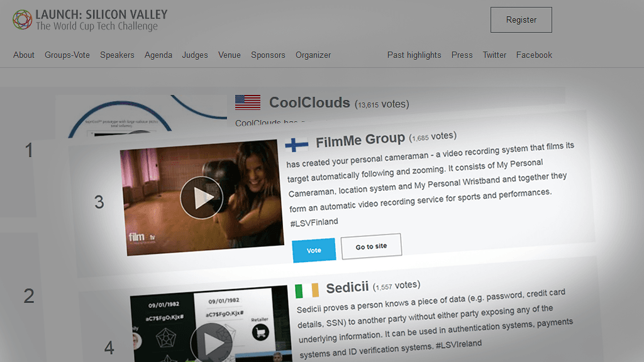Open the Sponsors menu link
This screenshot has width=644, height=362.
tap(268, 55)
